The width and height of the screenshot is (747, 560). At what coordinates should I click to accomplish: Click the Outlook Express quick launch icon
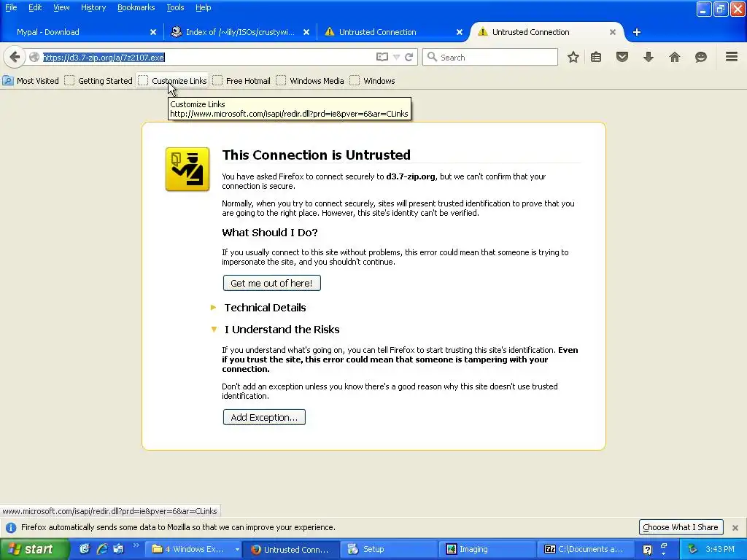pyautogui.click(x=118, y=549)
